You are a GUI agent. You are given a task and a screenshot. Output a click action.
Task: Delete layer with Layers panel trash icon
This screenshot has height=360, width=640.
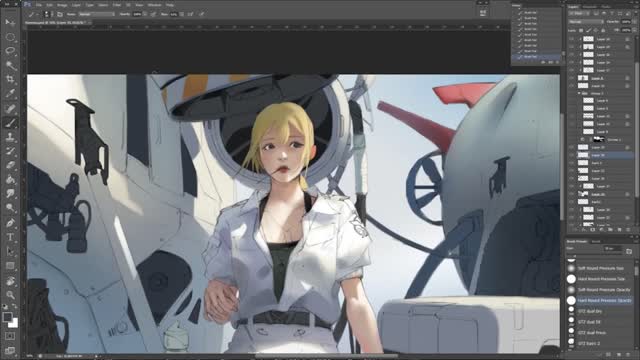click(628, 230)
